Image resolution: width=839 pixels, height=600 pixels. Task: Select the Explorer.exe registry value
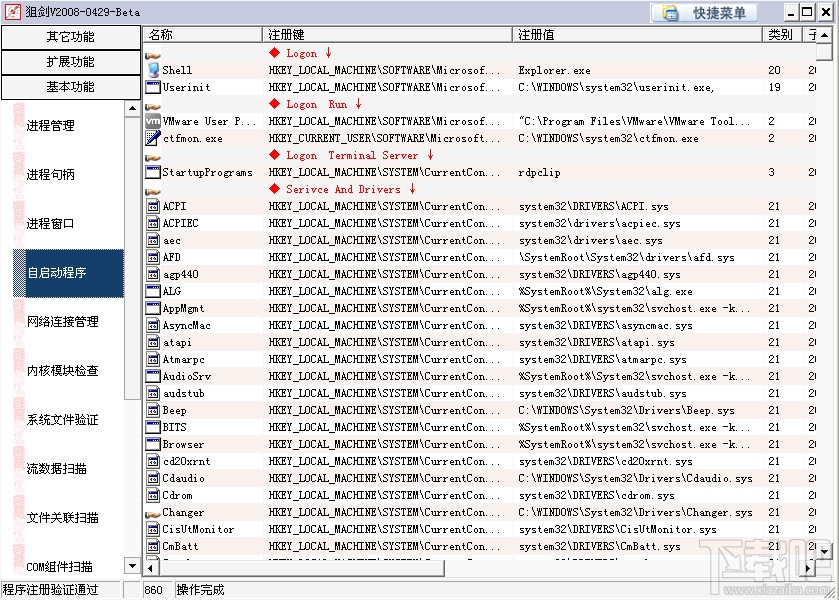554,70
